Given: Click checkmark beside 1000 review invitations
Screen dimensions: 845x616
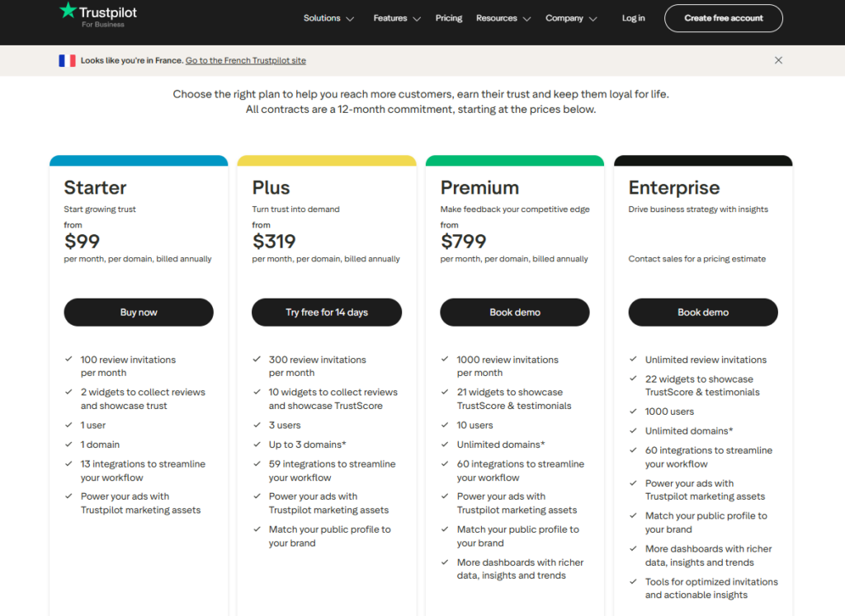Looking at the screenshot, I should [445, 359].
